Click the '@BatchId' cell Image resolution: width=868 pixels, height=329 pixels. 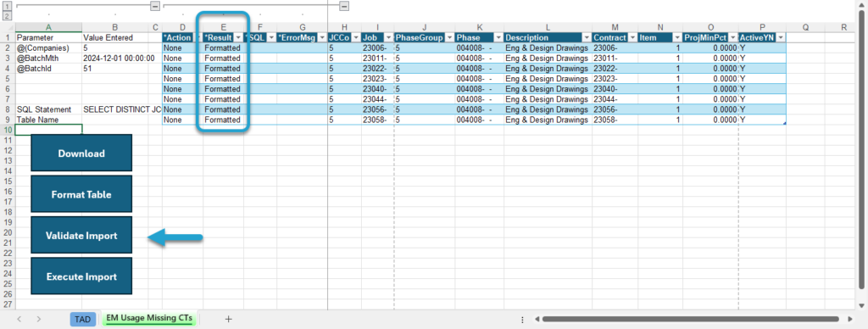coord(48,69)
